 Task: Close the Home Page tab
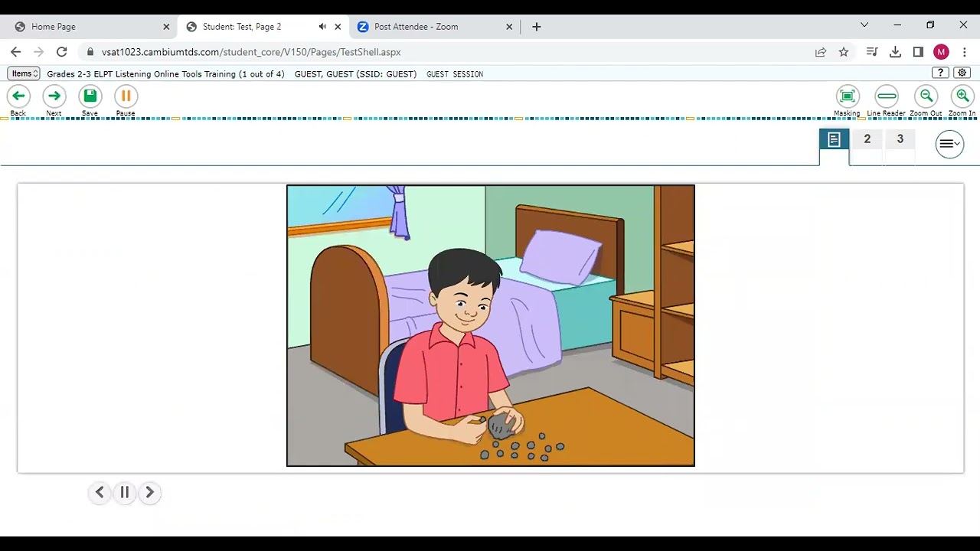point(166,26)
